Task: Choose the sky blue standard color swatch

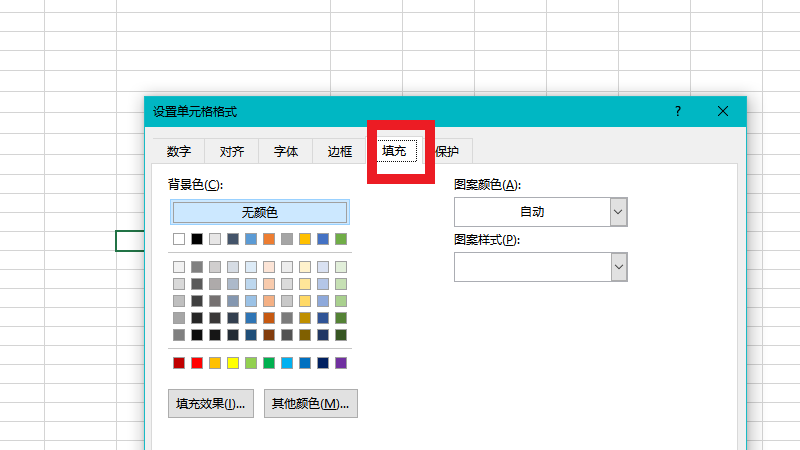Action: [x=287, y=363]
